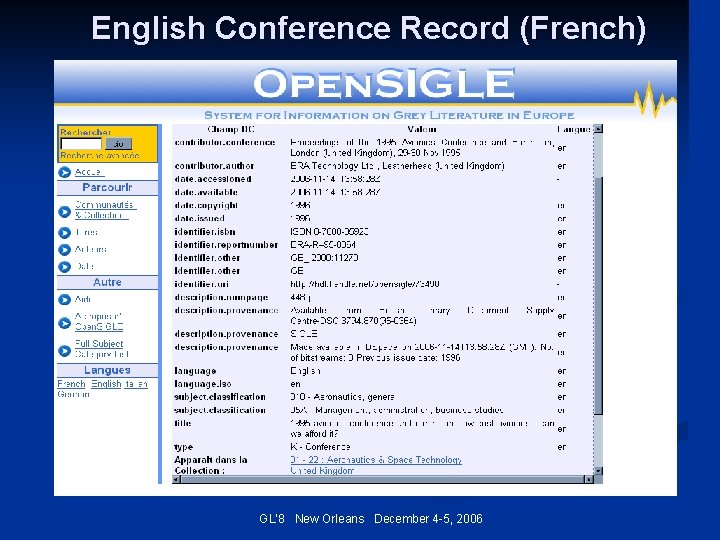Click the Aeronautics, general classification value
The height and width of the screenshot is (540, 720).
[x=342, y=397]
